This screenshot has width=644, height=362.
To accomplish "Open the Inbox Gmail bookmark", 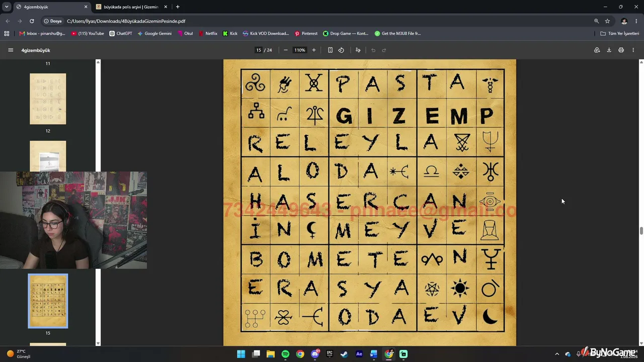I will [x=42, y=34].
